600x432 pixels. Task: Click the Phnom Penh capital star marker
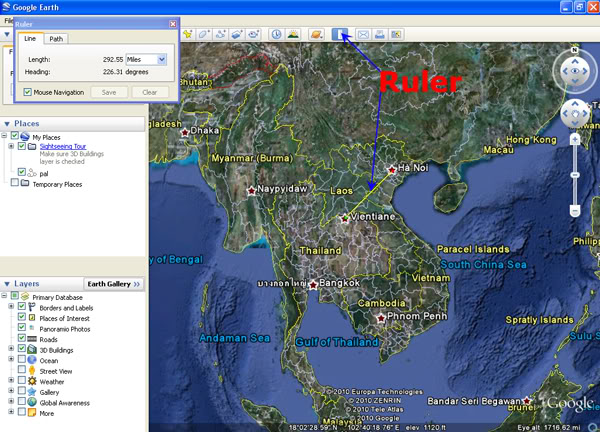(381, 318)
